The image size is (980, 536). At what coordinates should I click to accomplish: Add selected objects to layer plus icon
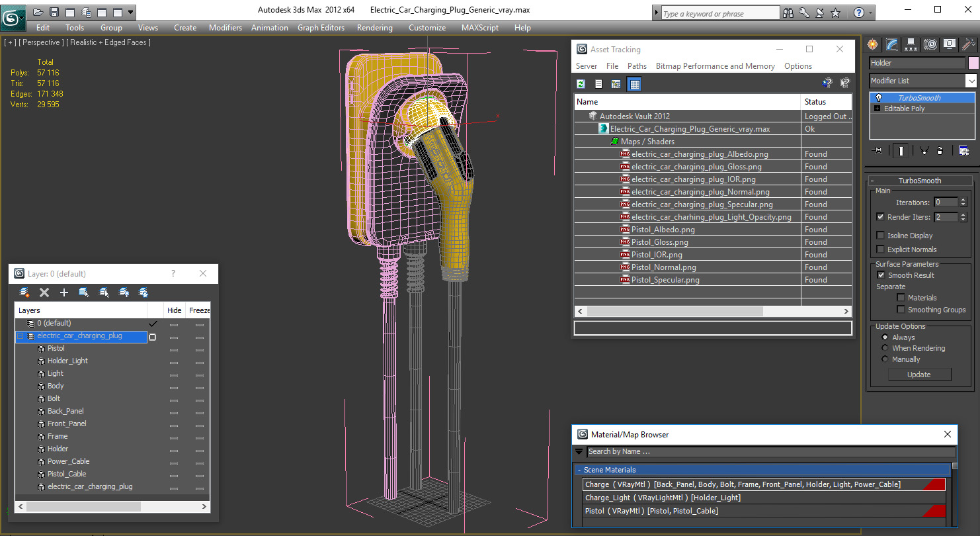tap(64, 292)
